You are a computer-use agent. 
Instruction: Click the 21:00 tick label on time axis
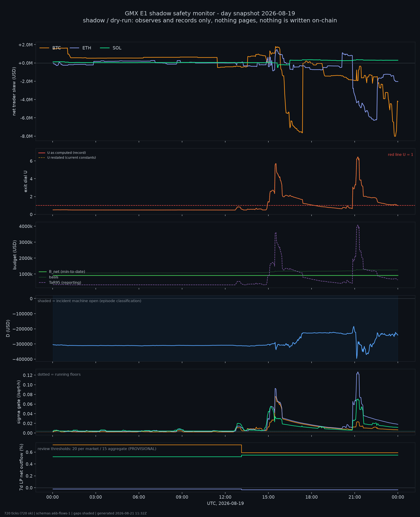[355, 497]
